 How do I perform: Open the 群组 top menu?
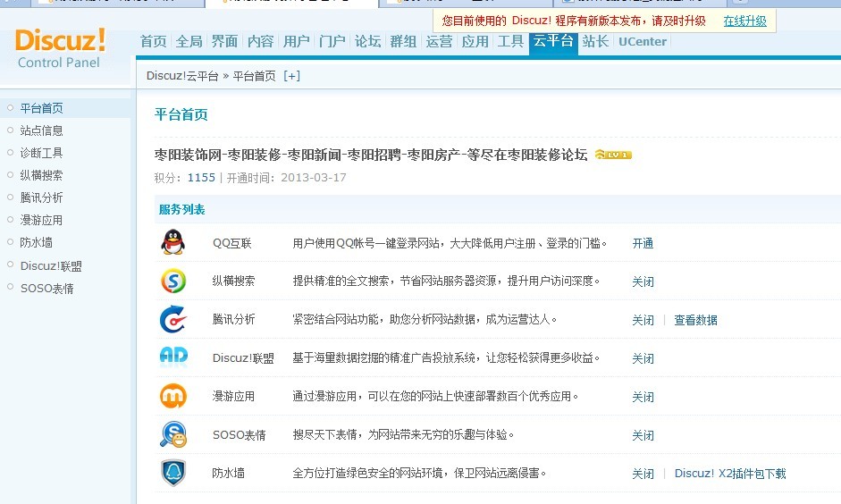tap(403, 41)
